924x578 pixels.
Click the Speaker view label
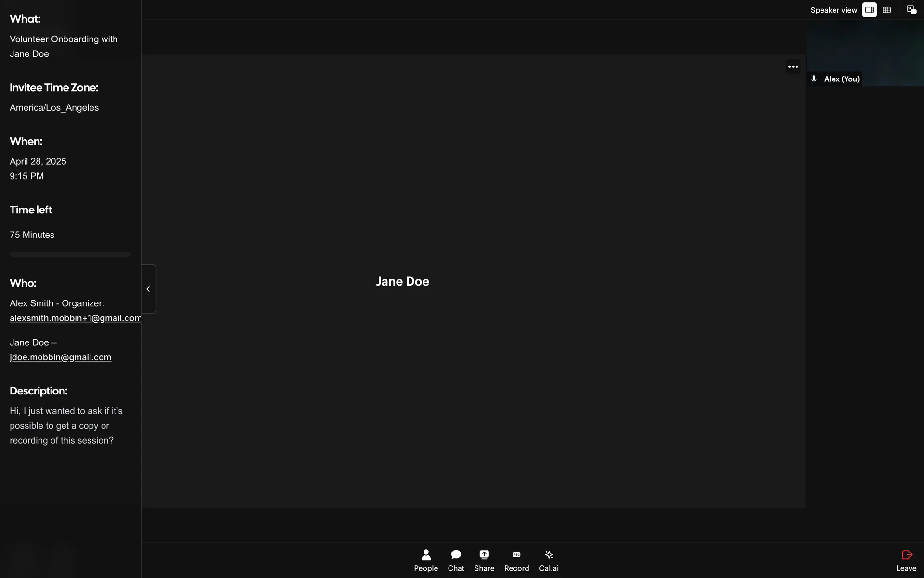(834, 10)
